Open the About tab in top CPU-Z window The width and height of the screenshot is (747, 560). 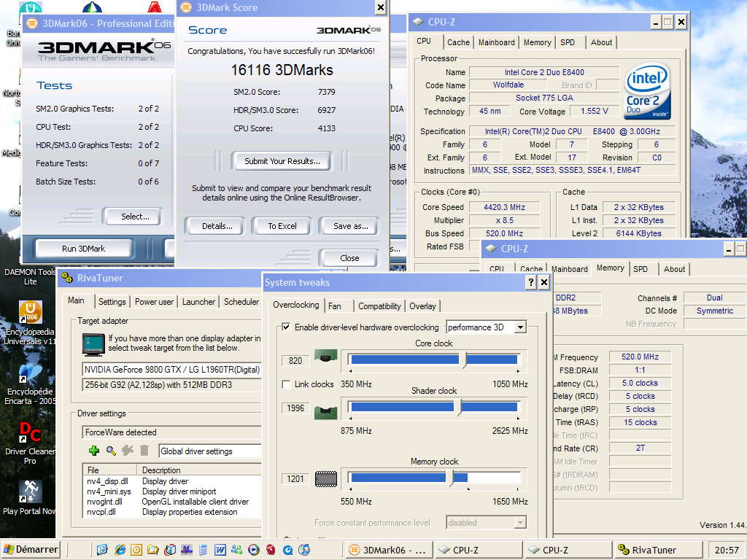point(601,42)
